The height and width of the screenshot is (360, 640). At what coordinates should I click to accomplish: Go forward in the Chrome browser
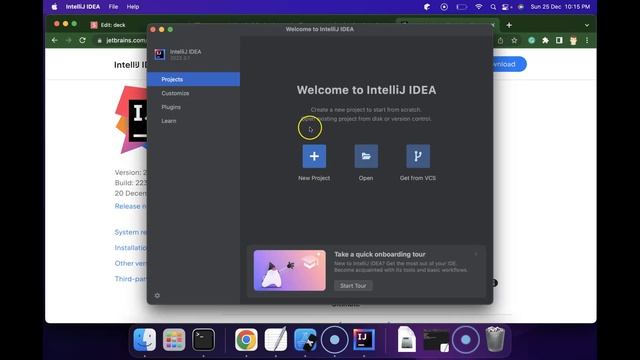69,40
